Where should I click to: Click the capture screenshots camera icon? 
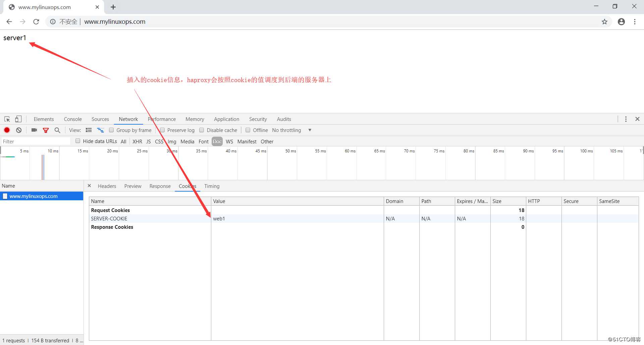tap(34, 130)
